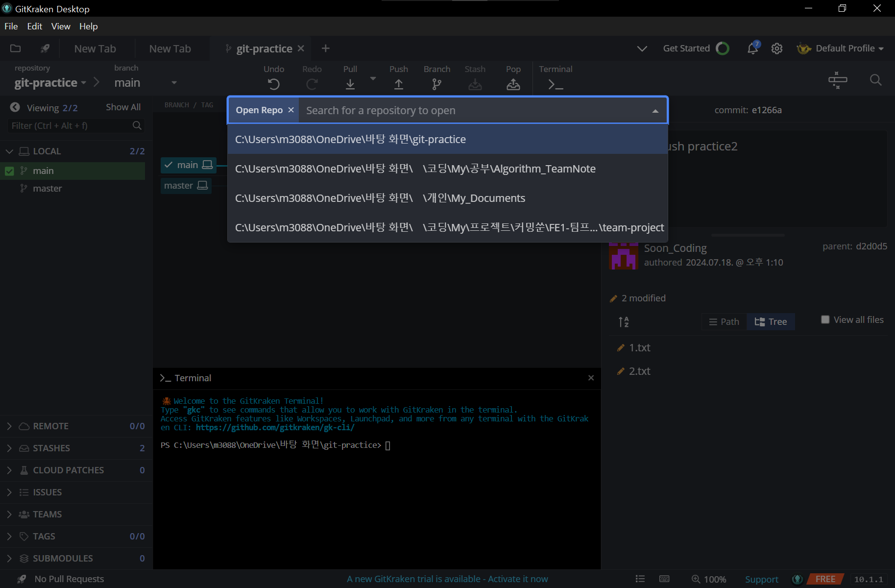Expand the SUBMODULES section
Viewport: 895px width, 588px height.
[x=9, y=559]
